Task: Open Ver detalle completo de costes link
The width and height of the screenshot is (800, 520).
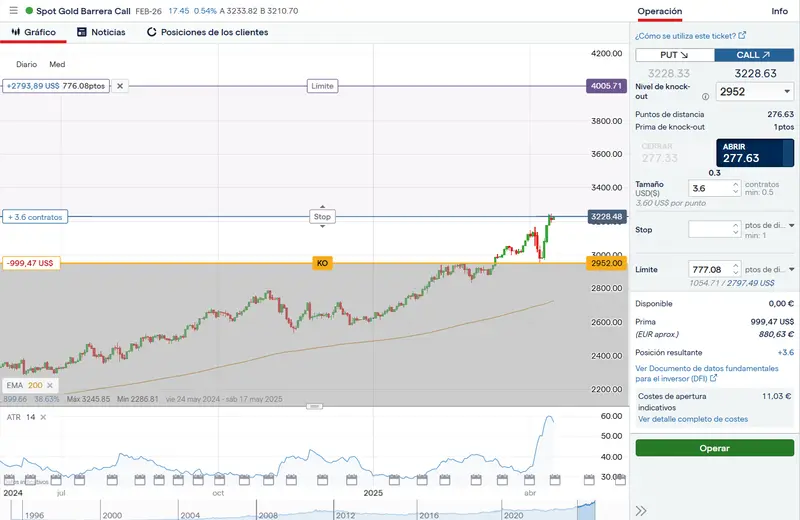Action: [692, 419]
